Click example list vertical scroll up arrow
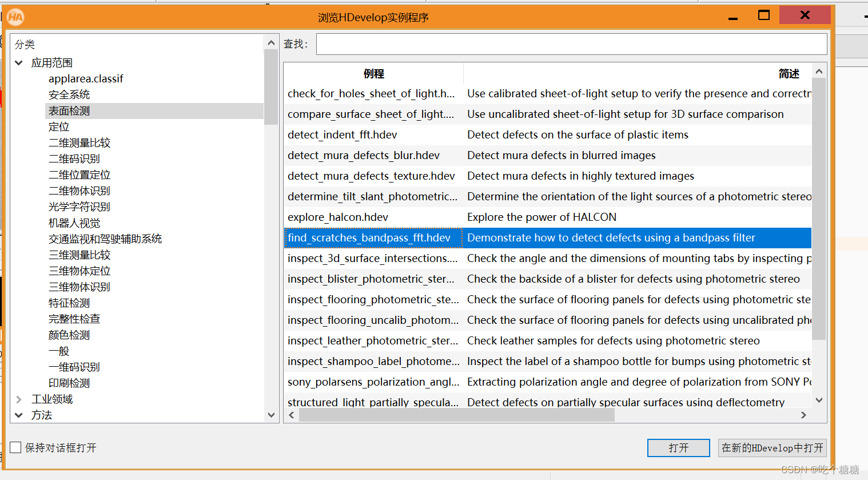 pos(819,72)
